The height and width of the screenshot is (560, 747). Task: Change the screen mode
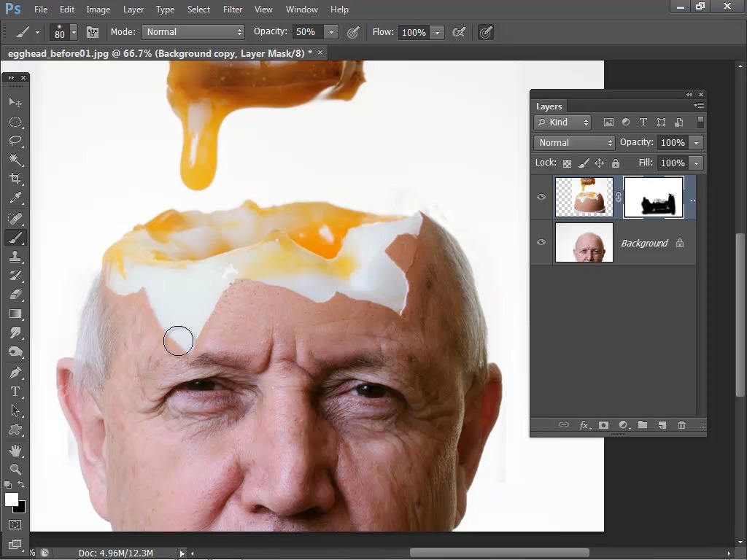(15, 544)
